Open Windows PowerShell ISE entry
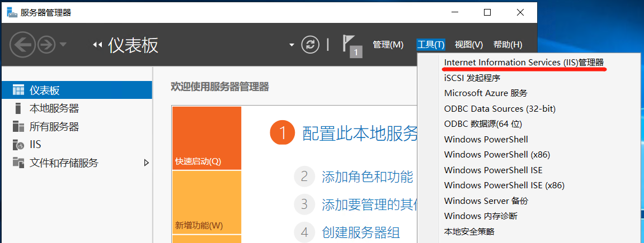644x243 pixels. [x=493, y=170]
